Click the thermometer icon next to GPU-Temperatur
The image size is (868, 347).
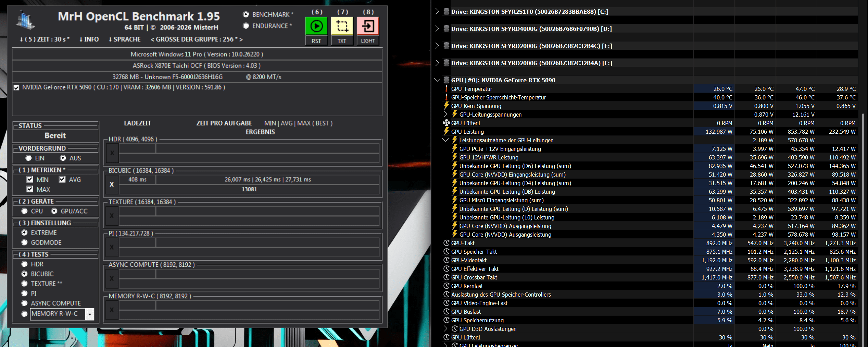click(446, 89)
